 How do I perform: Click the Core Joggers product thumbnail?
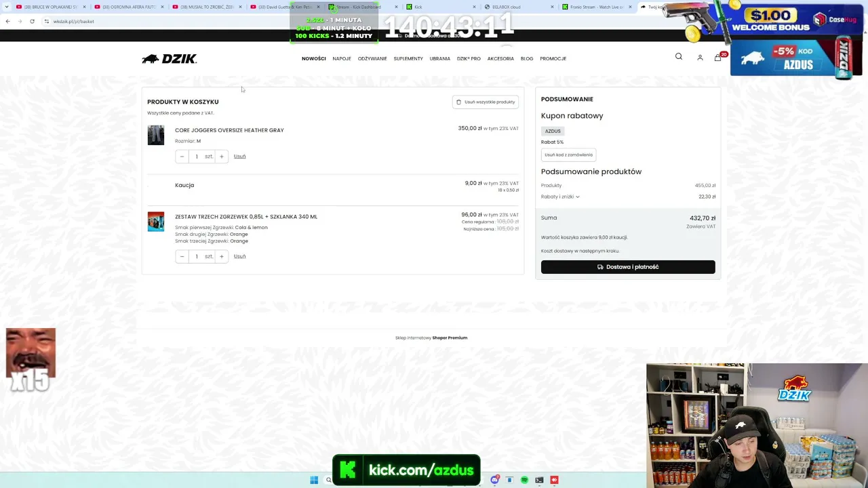coord(156,135)
